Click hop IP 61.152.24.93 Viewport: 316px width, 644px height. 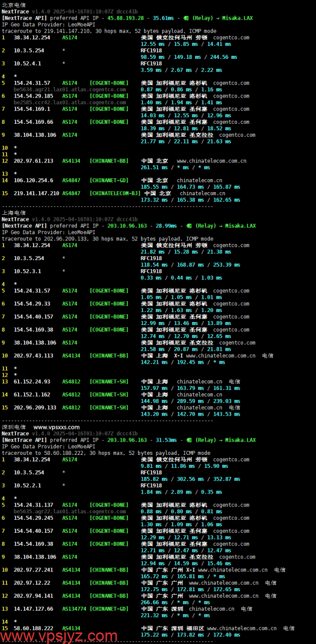coord(32,382)
